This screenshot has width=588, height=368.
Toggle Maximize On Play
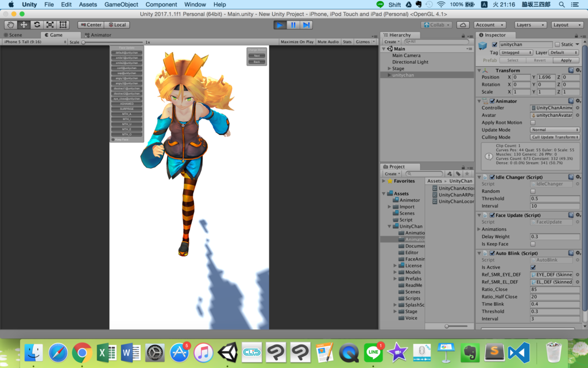[x=297, y=41]
